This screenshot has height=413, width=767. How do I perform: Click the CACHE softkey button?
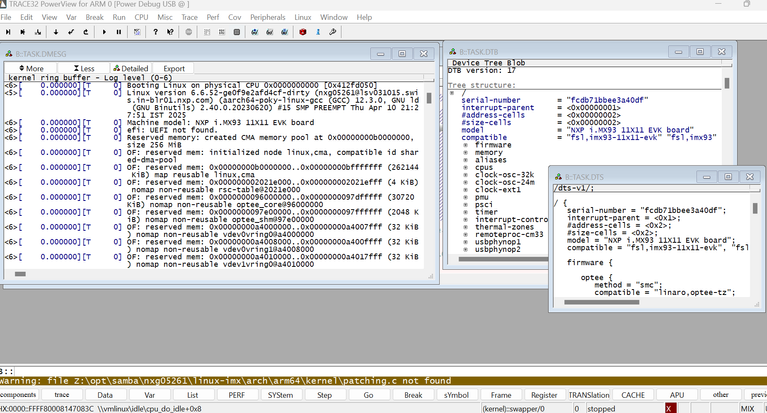tap(633, 395)
